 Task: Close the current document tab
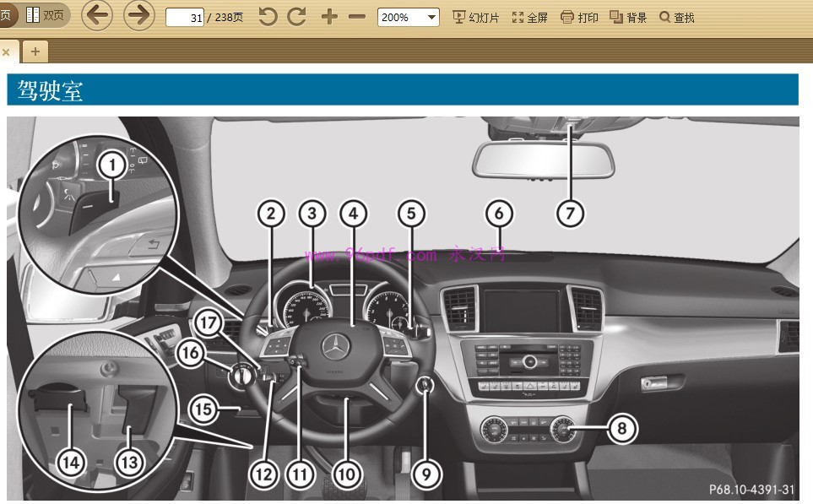[6, 51]
